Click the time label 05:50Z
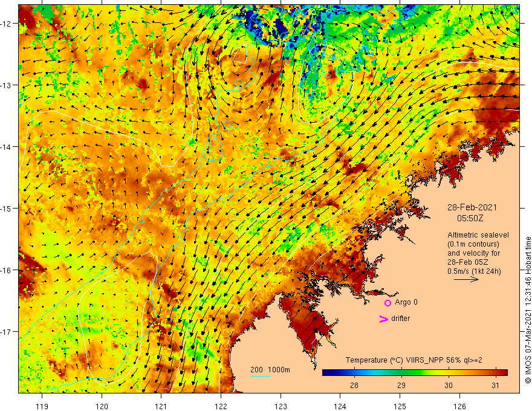Viewport: 532px width, 411px height. tap(470, 218)
